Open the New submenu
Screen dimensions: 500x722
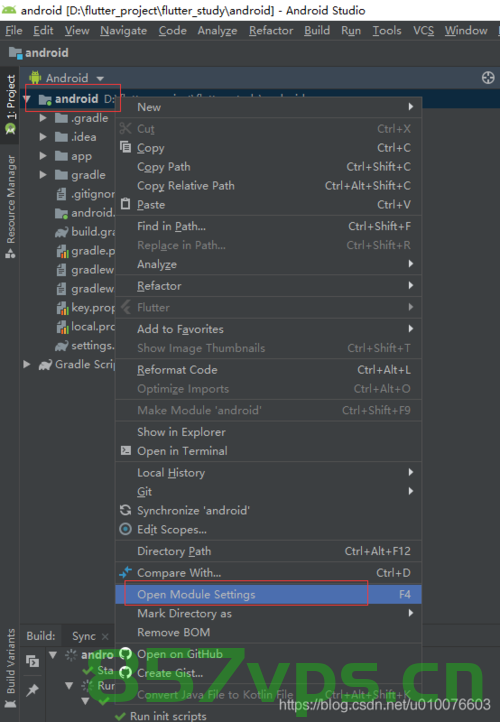[268, 107]
